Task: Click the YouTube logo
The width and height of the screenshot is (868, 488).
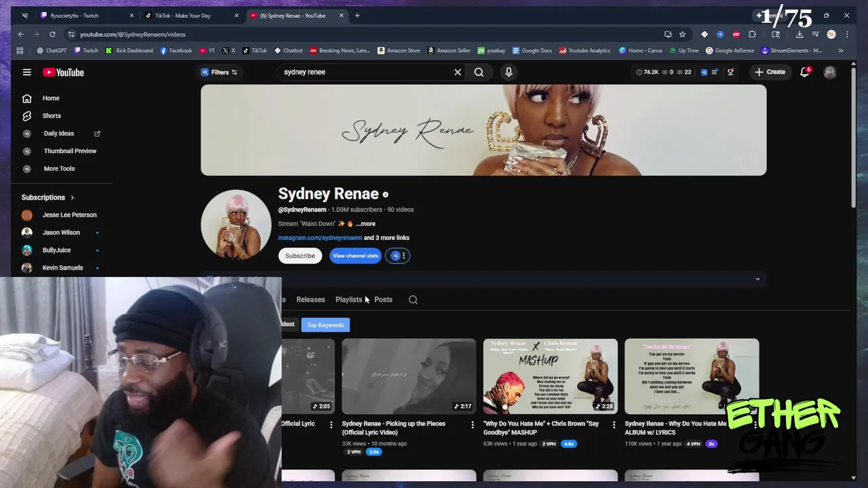Action: (x=63, y=73)
